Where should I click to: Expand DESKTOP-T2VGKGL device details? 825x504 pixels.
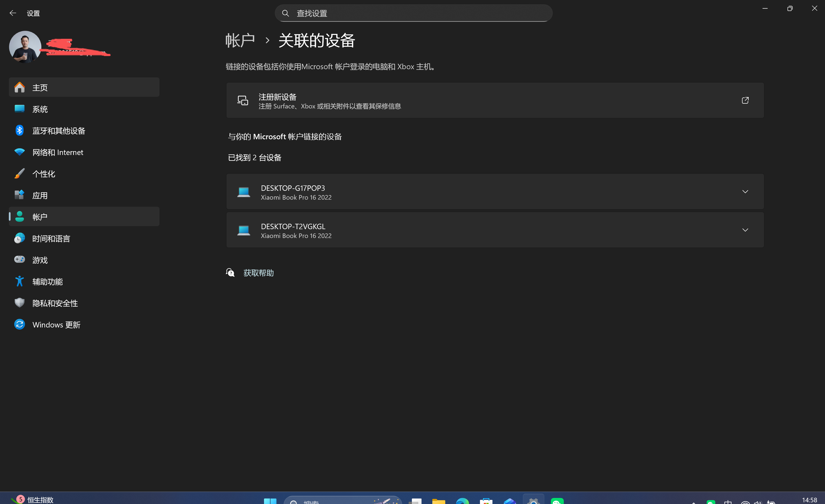tap(745, 230)
